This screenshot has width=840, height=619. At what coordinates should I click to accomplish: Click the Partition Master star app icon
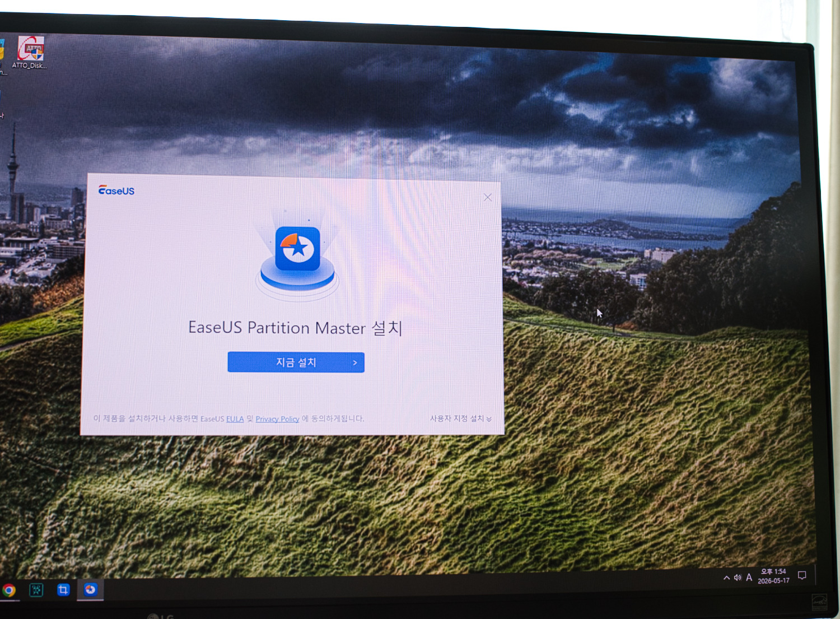point(298,249)
